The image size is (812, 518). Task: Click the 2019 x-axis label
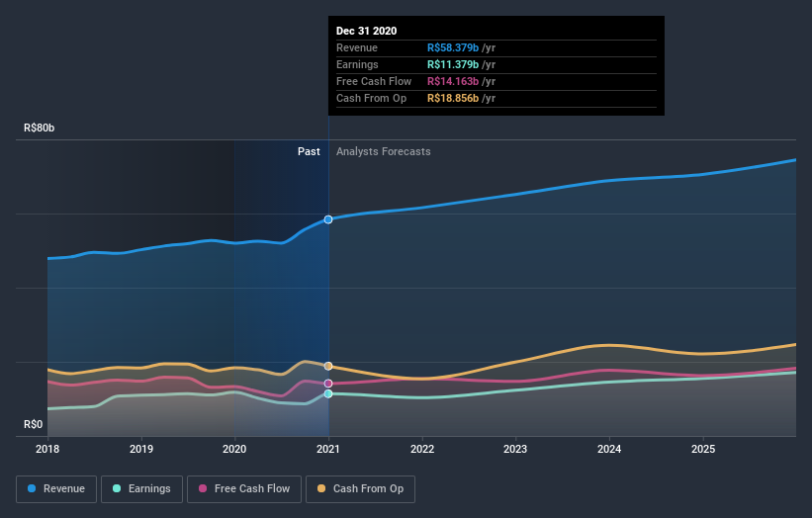140,449
